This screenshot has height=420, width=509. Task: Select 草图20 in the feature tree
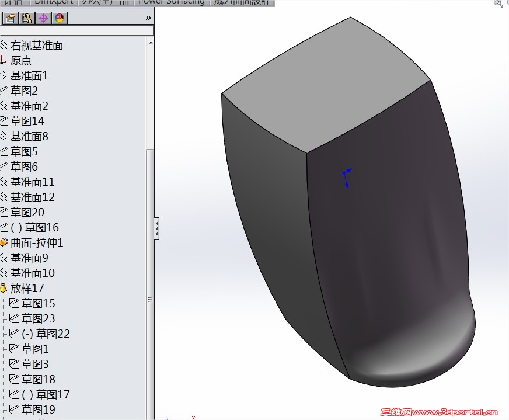tap(27, 212)
